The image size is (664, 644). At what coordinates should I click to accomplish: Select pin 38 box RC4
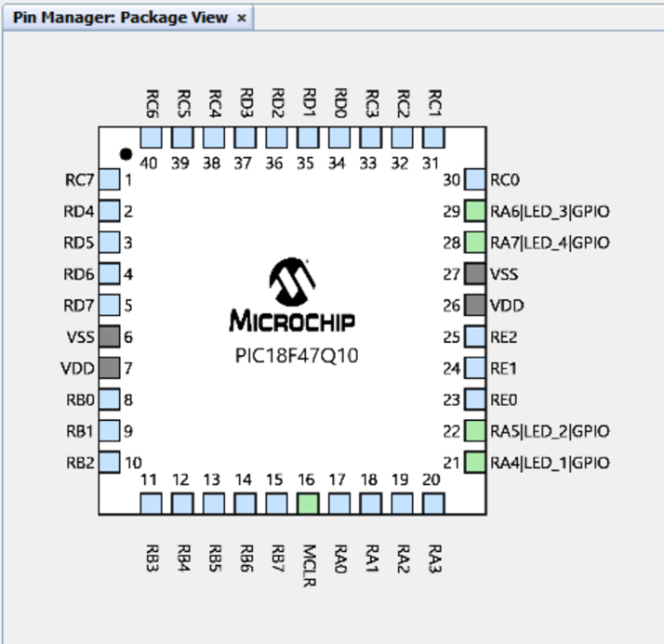(x=214, y=138)
